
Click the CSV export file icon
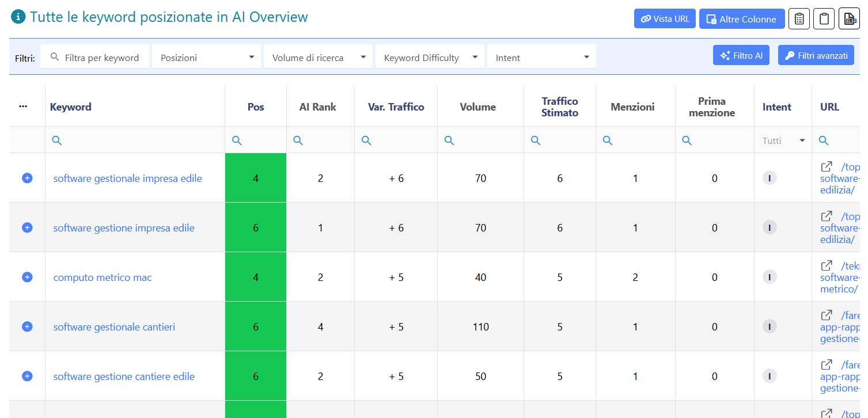[x=849, y=19]
